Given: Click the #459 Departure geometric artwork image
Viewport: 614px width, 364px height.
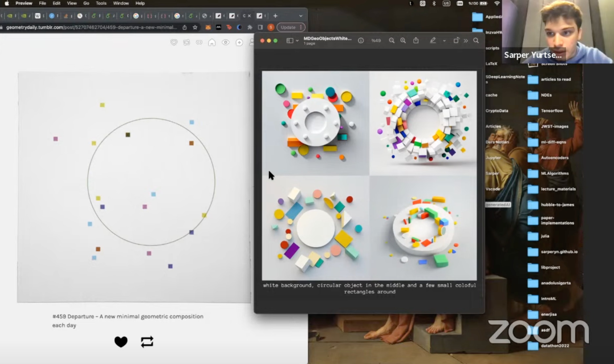Looking at the screenshot, I should click(134, 187).
